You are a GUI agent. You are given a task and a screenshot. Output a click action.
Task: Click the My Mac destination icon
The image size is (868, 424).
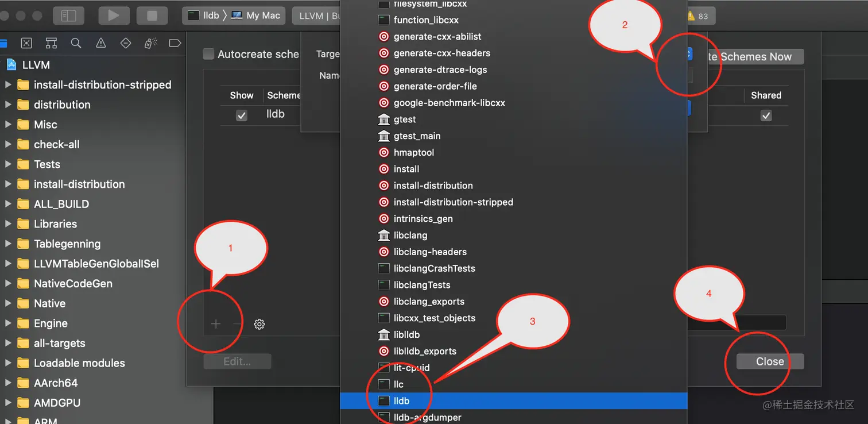(x=237, y=16)
